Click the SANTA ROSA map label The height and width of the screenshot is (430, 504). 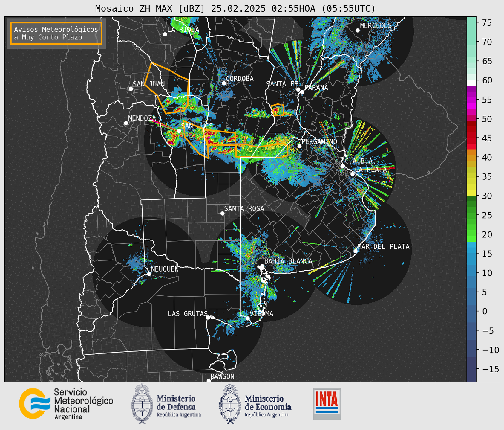coord(244,208)
